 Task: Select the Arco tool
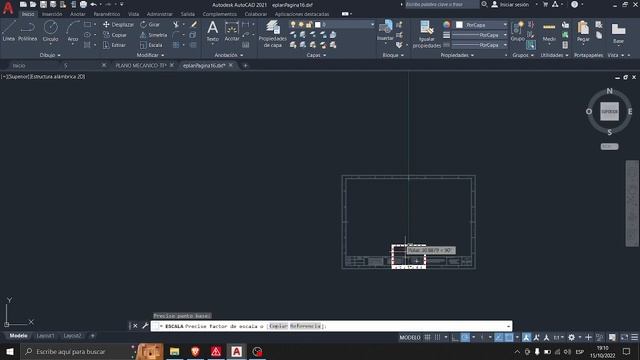[73, 31]
